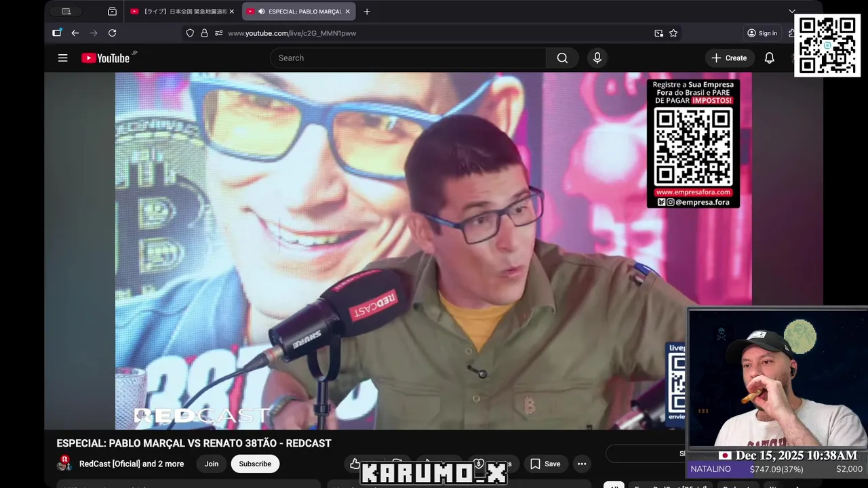Save the video to a playlist

point(545,464)
